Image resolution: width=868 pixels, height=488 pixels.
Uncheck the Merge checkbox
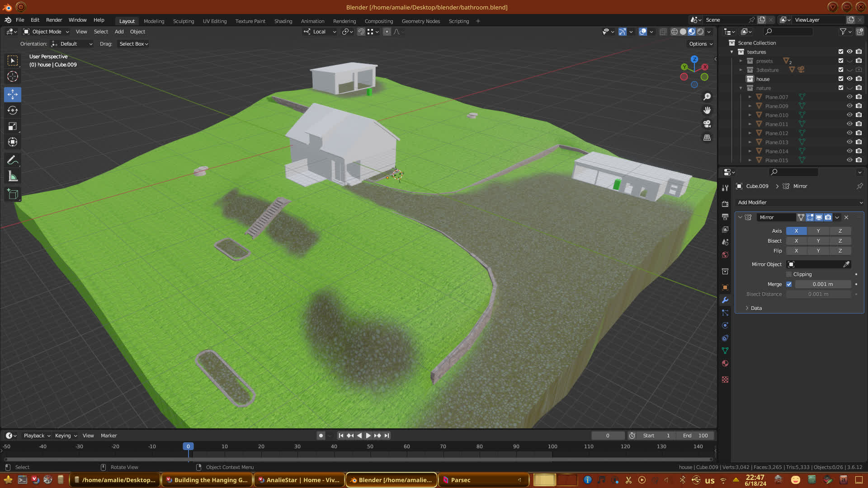pyautogui.click(x=789, y=284)
